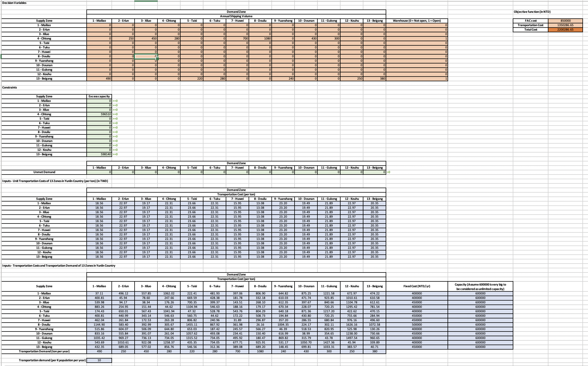The width and height of the screenshot is (588, 366).
Task: Select the Excess capacity cell for 4-Cihtong
Action: 99,114
